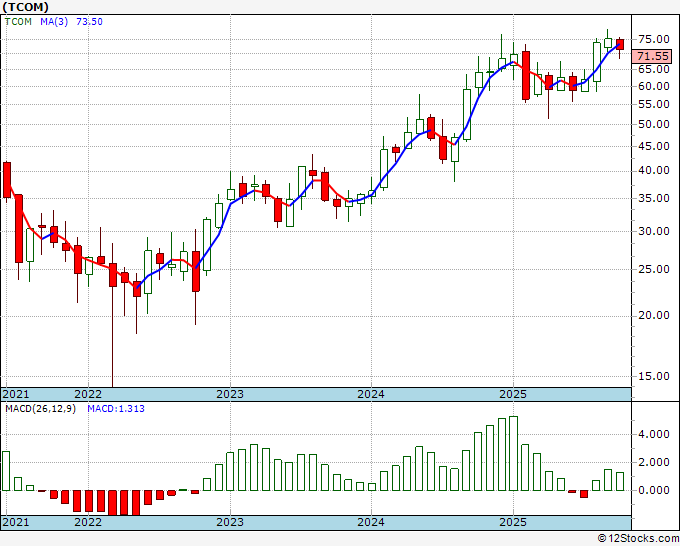The width and height of the screenshot is (680, 546).
Task: Click the 65.00 price axis label
Action: [654, 69]
